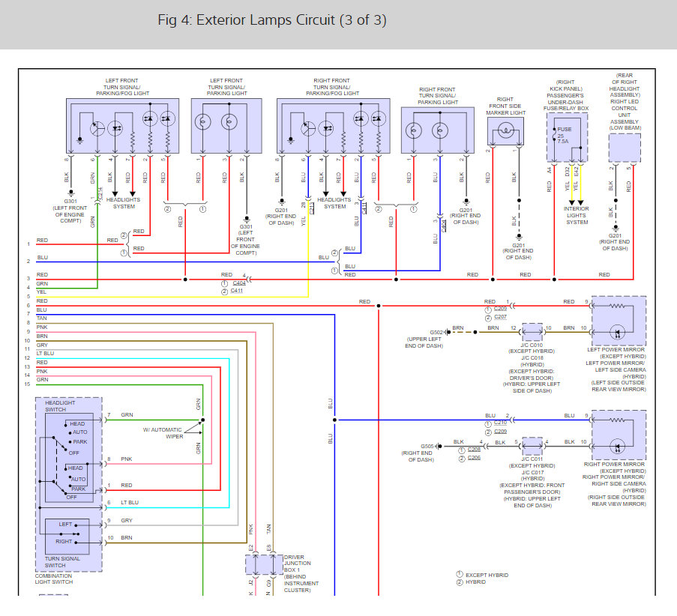This screenshot has width=677, height=616.
Task: Click the driver junction box 1 symbol
Action: pyautogui.click(x=263, y=564)
